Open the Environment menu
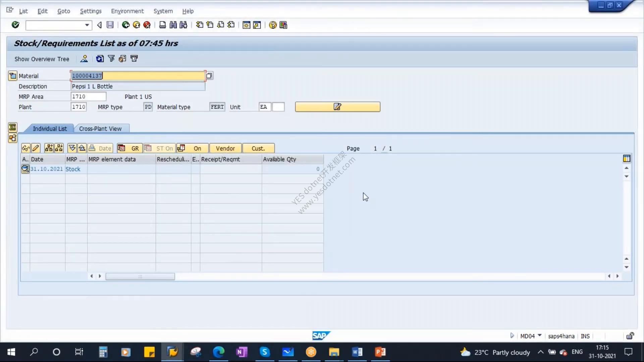Image resolution: width=644 pixels, height=362 pixels. [127, 11]
